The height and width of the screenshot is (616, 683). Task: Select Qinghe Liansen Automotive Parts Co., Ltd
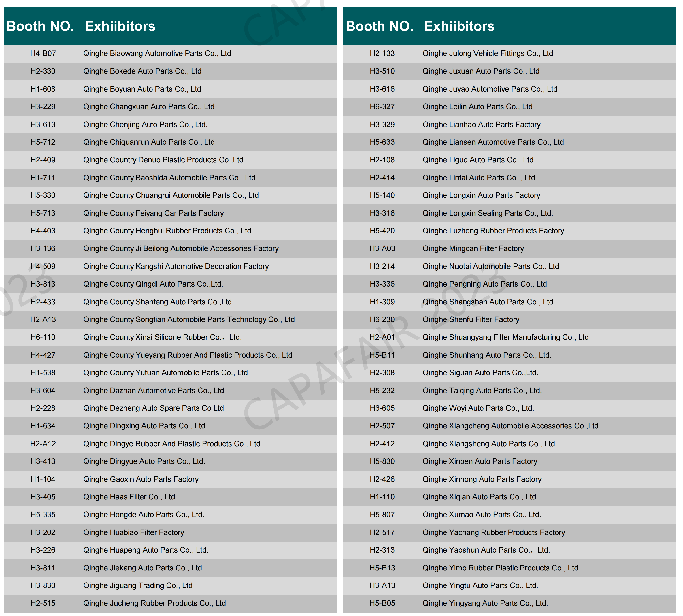(x=493, y=142)
